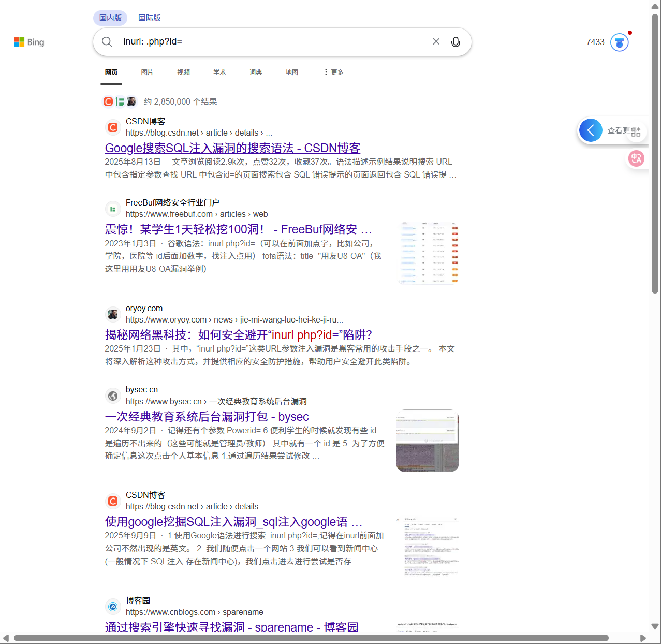Click the magnifying glass search icon
Viewport: 661px width, 644px height.
pos(107,42)
